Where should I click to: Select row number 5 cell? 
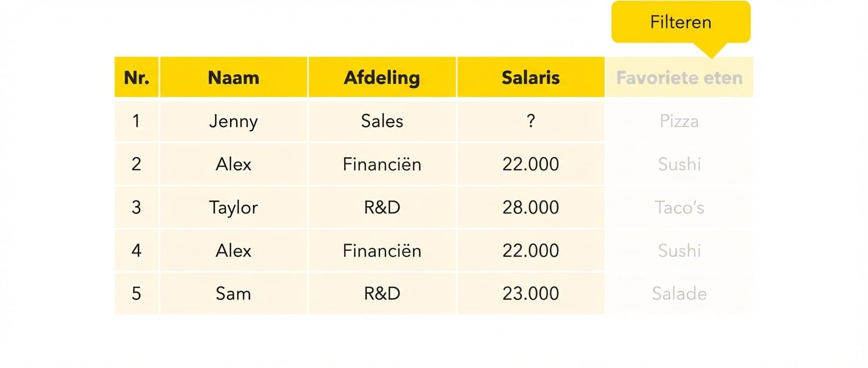point(136,294)
